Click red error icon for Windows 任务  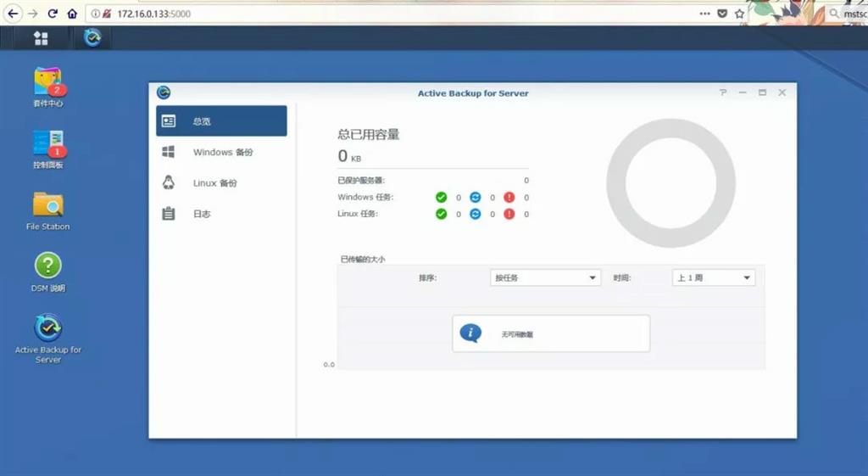tap(509, 197)
